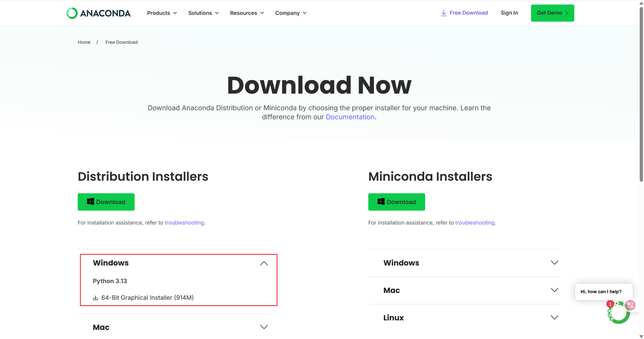Click the Download Now heading

coord(319,85)
